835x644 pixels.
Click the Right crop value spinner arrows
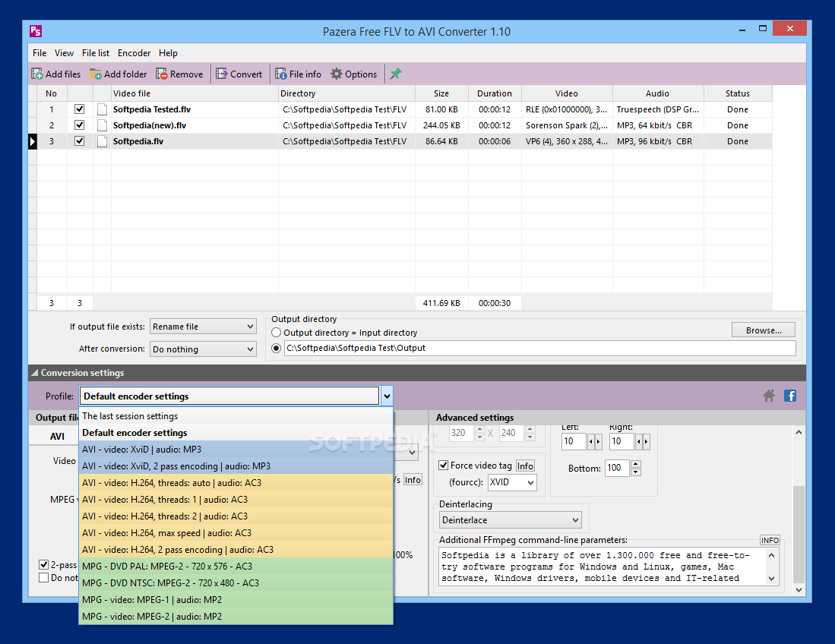pyautogui.click(x=642, y=441)
